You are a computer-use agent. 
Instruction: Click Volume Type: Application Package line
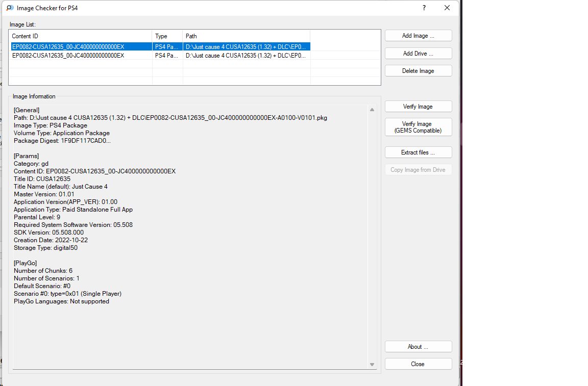(x=62, y=133)
